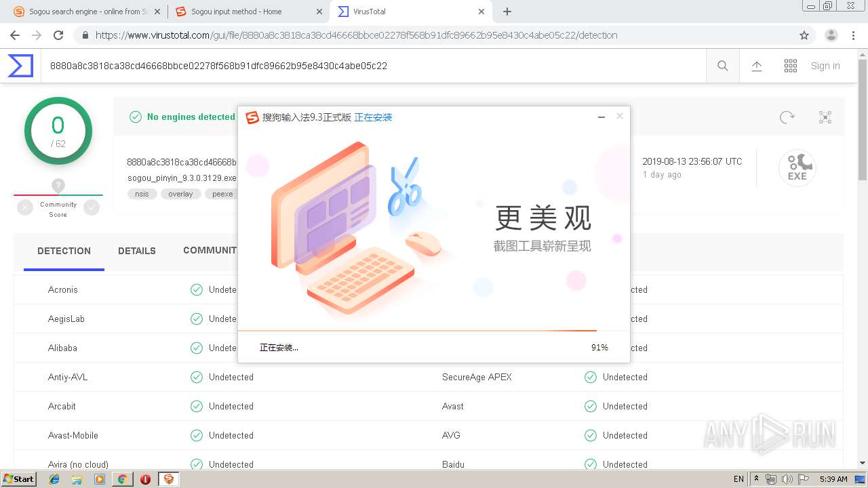Image resolution: width=868 pixels, height=488 pixels.
Task: Click the upload file icon
Action: point(757,66)
